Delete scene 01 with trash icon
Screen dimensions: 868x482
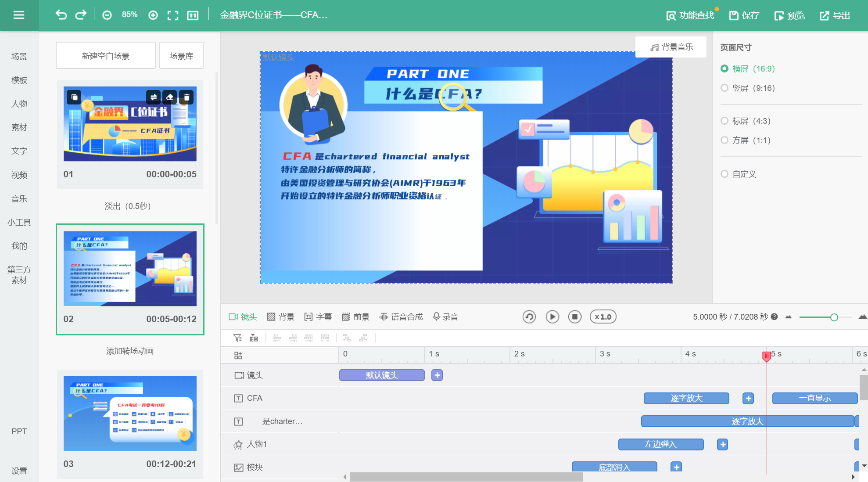tap(187, 97)
